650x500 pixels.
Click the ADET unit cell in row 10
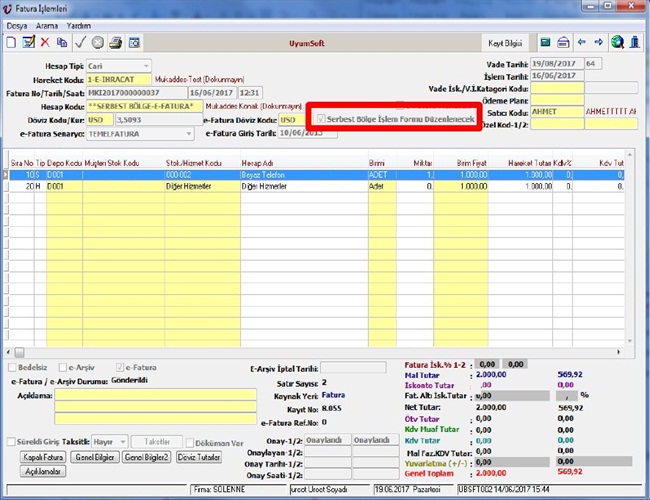click(x=382, y=175)
